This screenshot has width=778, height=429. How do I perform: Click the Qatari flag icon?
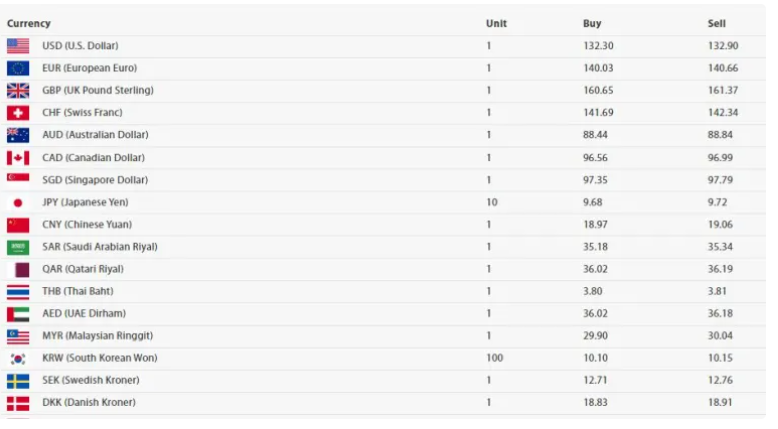point(18,269)
